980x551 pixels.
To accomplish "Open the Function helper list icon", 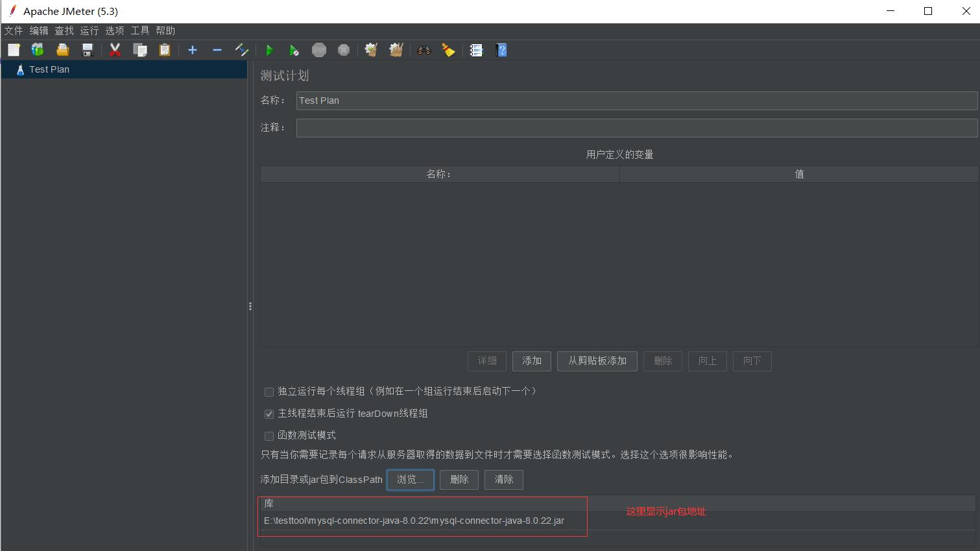I will point(477,50).
